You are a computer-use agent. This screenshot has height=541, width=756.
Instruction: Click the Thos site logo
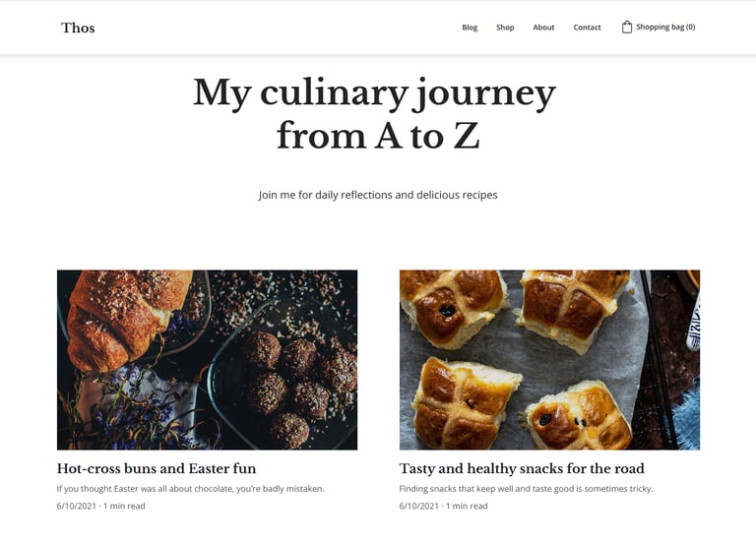pyautogui.click(x=78, y=28)
